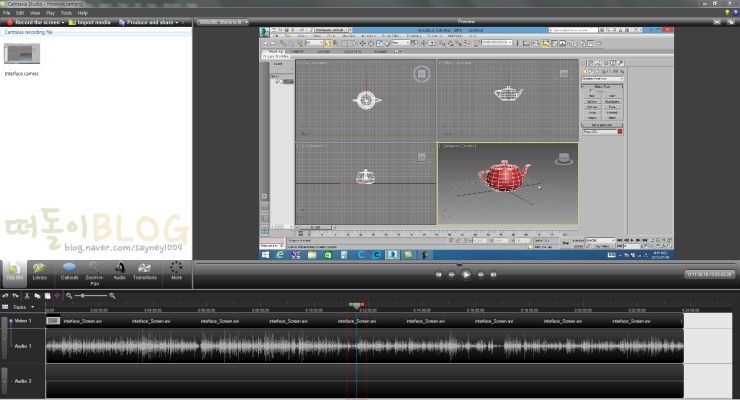Toggle the lock on the Video 1 track
Viewport: 740px width, 400px height.
point(5,321)
